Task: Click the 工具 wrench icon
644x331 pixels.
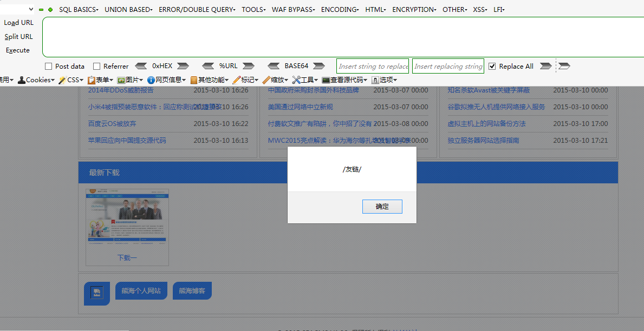Action: [296, 80]
